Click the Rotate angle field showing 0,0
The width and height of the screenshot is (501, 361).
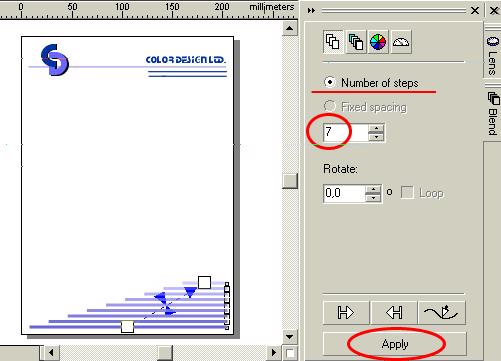344,193
